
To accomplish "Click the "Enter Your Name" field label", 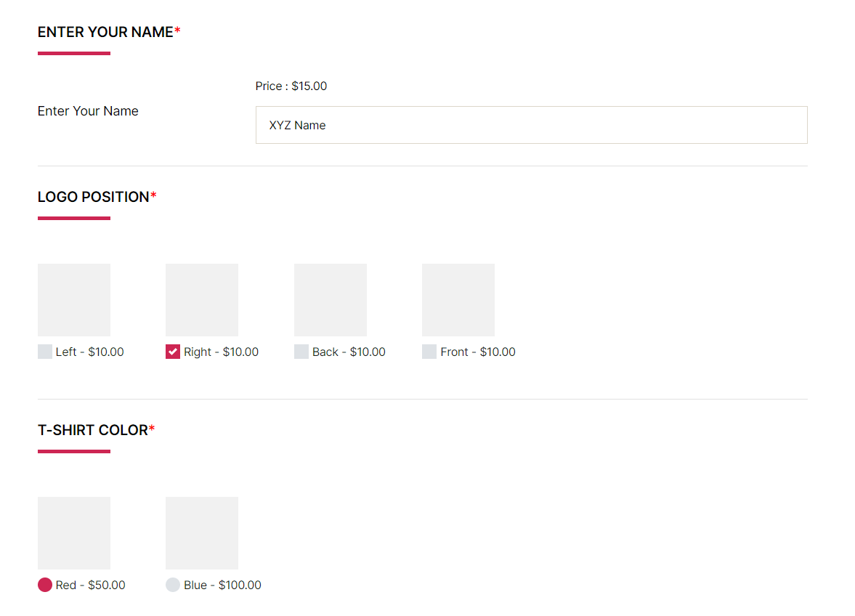I will 88,111.
